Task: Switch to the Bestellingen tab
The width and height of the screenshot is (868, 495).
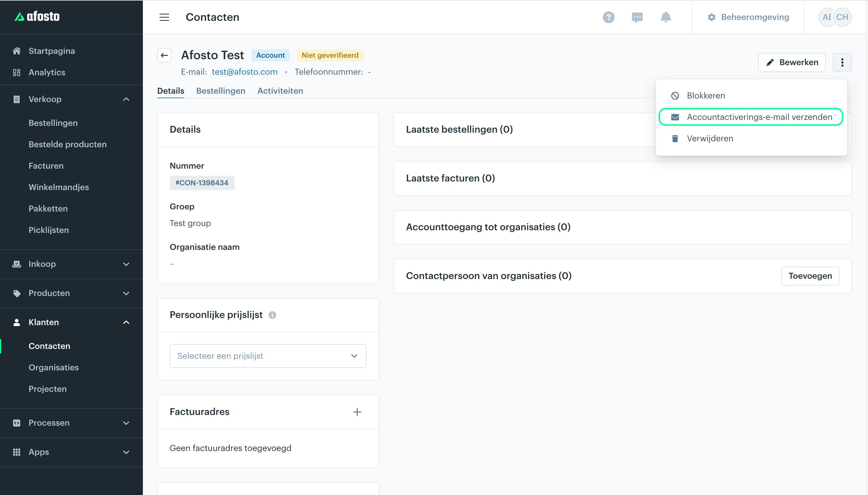Action: (x=221, y=91)
